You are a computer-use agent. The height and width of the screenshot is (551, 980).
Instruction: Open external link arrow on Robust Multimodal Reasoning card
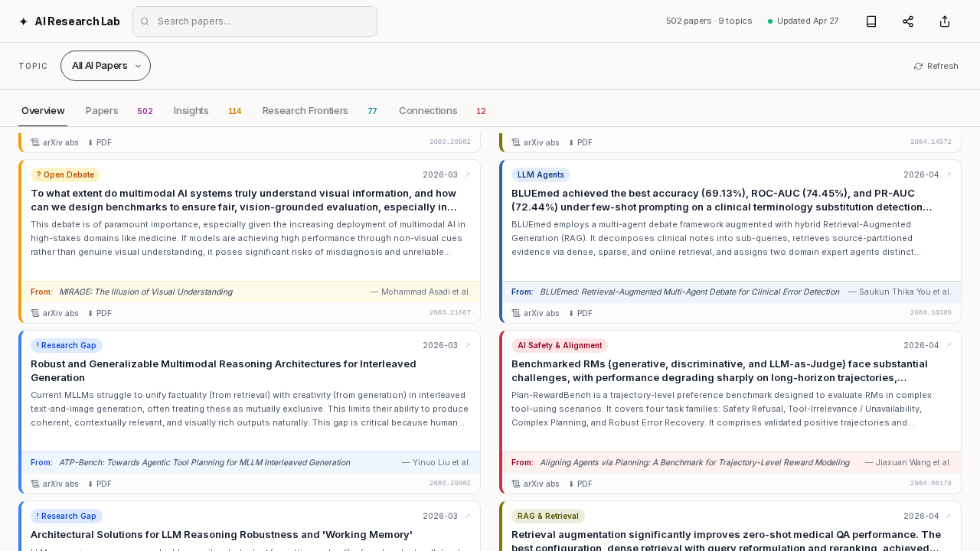[468, 345]
